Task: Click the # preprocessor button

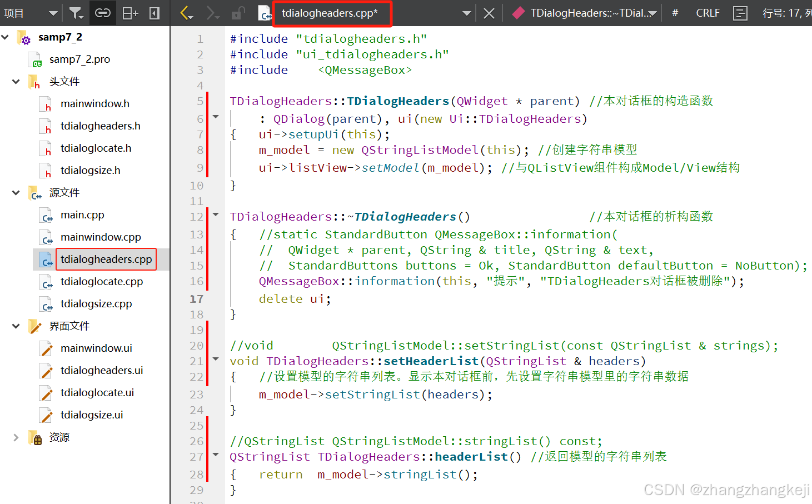Action: 675,13
